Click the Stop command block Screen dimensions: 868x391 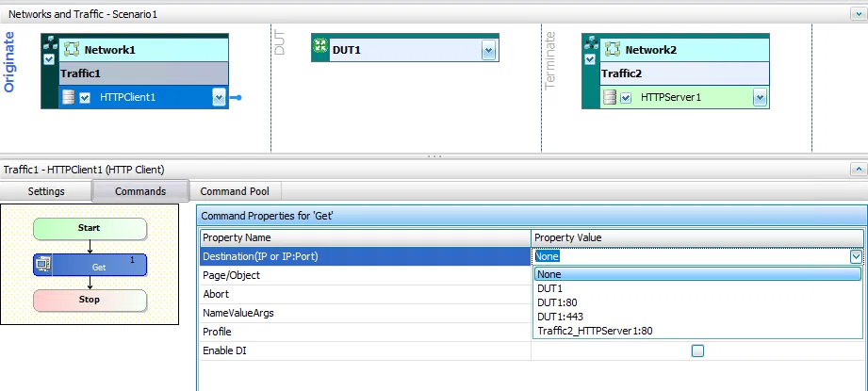coord(90,301)
